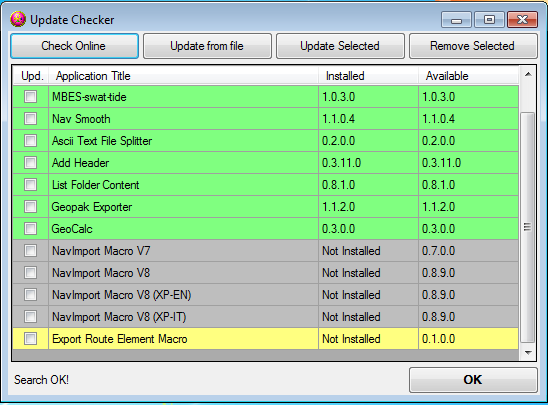Select the Add Header checkbox
548x405 pixels.
(x=30, y=162)
